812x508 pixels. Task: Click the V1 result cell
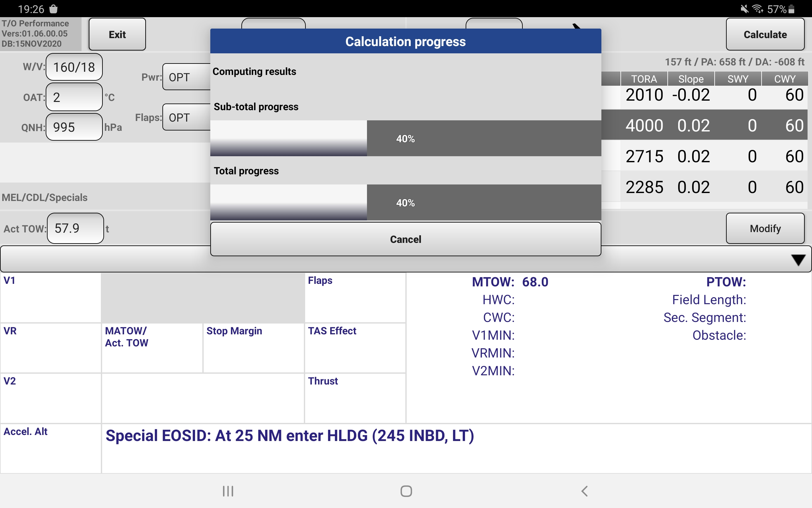51,297
